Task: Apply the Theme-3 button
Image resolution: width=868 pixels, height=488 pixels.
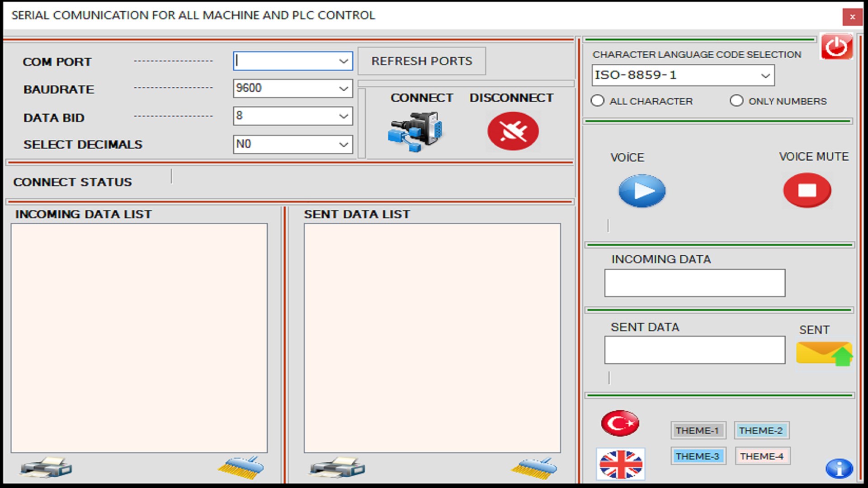Action: point(698,456)
